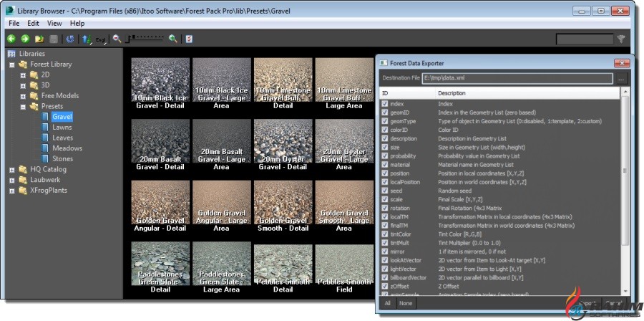Open the View menu

pos(54,23)
